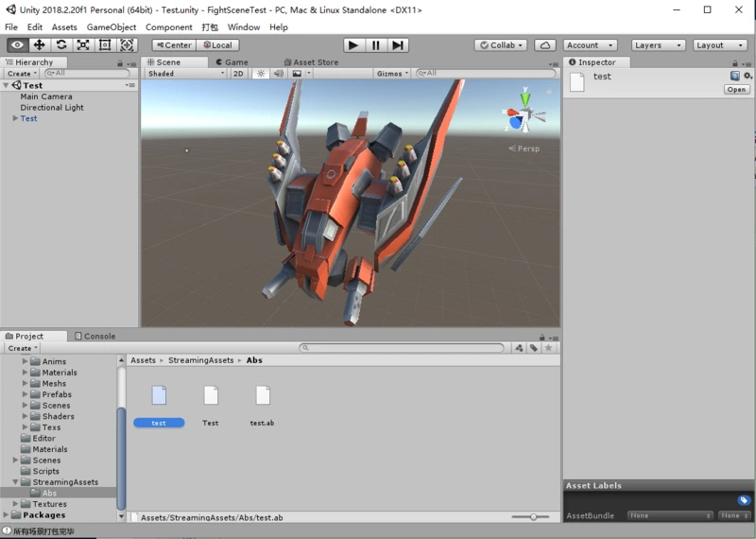Toggle scene audio speaker icon
756x539 pixels.
[x=279, y=74]
